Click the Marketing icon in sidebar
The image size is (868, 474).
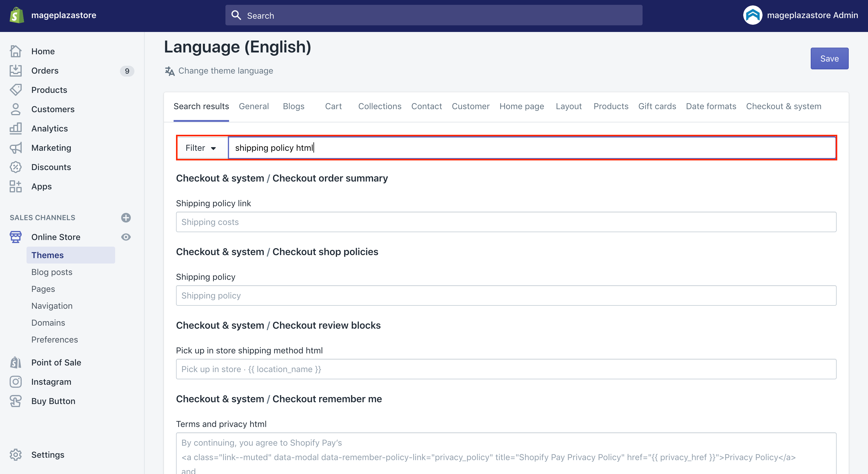click(x=16, y=147)
